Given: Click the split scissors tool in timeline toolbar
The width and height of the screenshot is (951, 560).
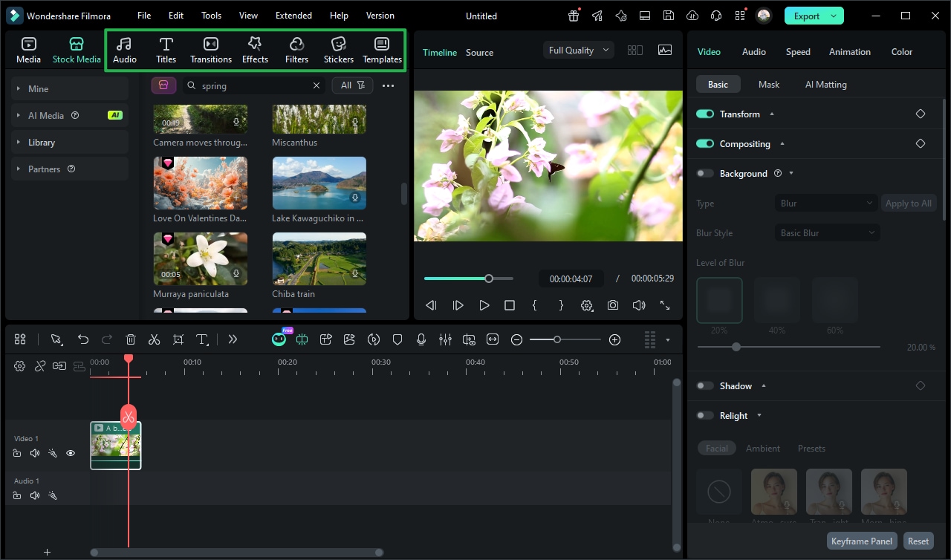Looking at the screenshot, I should pyautogui.click(x=154, y=339).
